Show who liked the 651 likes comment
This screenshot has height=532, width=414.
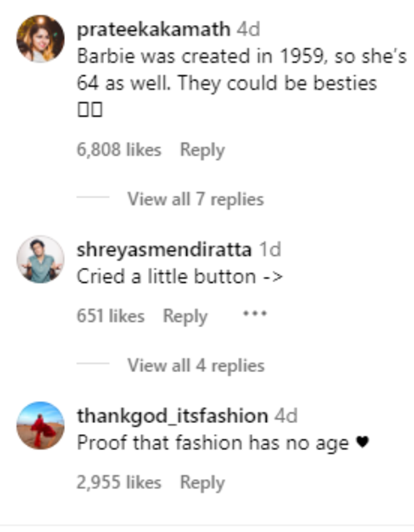click(110, 316)
